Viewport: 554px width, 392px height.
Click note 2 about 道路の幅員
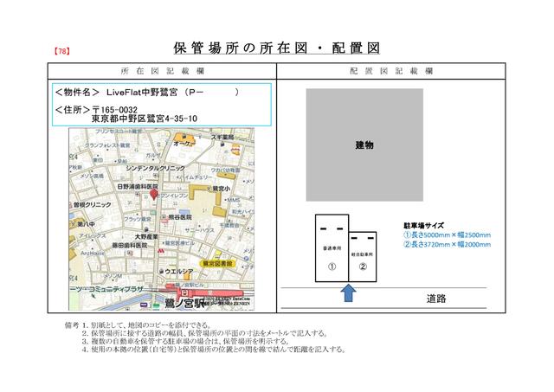point(205,333)
